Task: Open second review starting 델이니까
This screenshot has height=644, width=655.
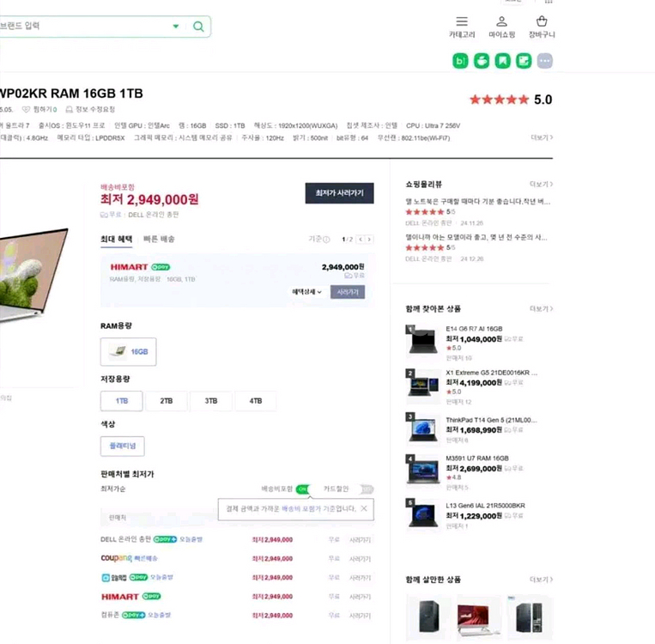Action: click(x=476, y=237)
